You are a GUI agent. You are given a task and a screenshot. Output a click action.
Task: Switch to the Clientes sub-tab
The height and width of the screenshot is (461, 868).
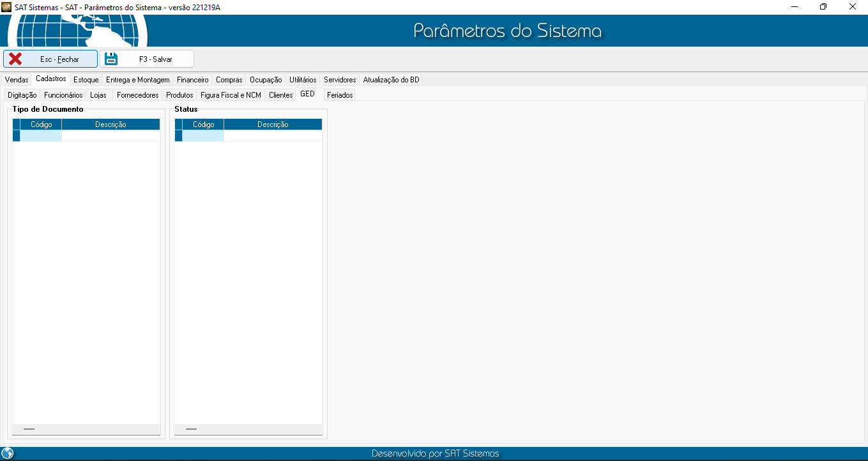coord(280,95)
